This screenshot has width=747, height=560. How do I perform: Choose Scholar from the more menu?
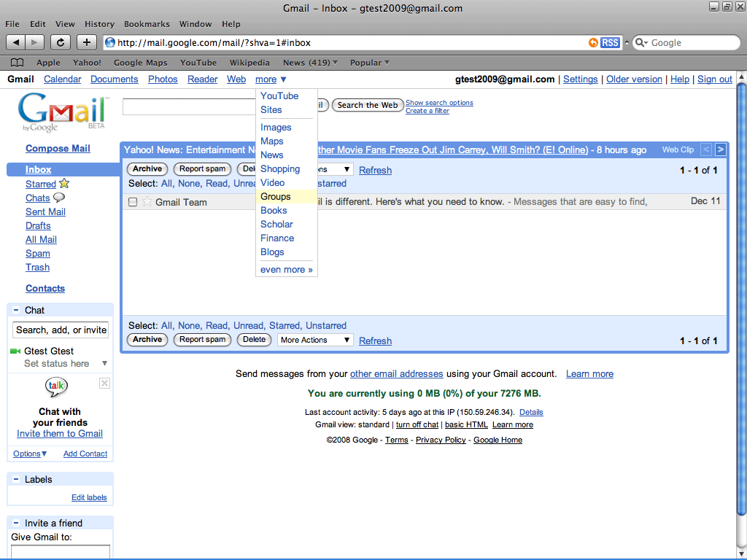[x=276, y=224]
